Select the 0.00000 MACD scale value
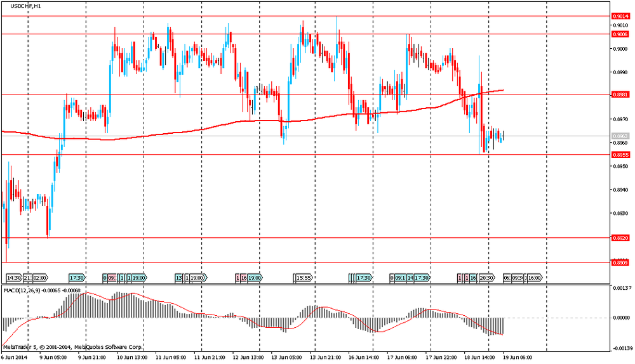Image resolution: width=635 pixels, height=364 pixels. (622, 318)
